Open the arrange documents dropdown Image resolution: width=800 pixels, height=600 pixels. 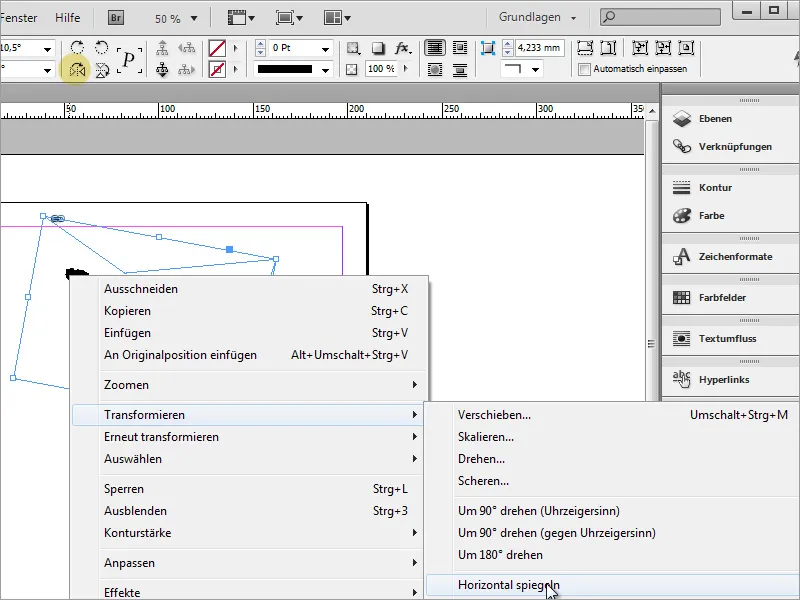(x=337, y=18)
